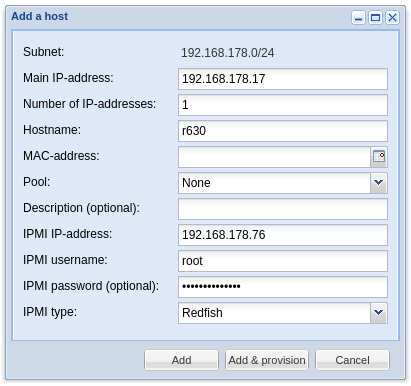Focus the Number of IP-addresses field
This screenshot has width=411, height=386.
283,105
